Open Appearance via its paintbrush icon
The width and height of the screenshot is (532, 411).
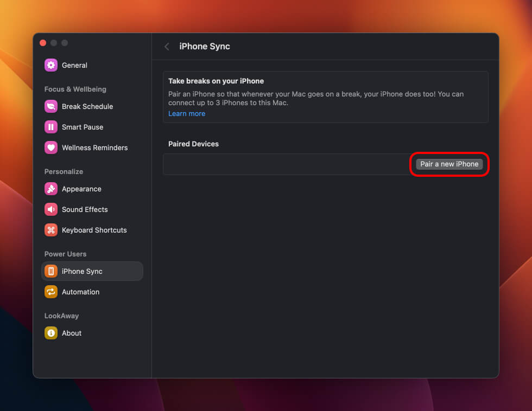[51, 189]
